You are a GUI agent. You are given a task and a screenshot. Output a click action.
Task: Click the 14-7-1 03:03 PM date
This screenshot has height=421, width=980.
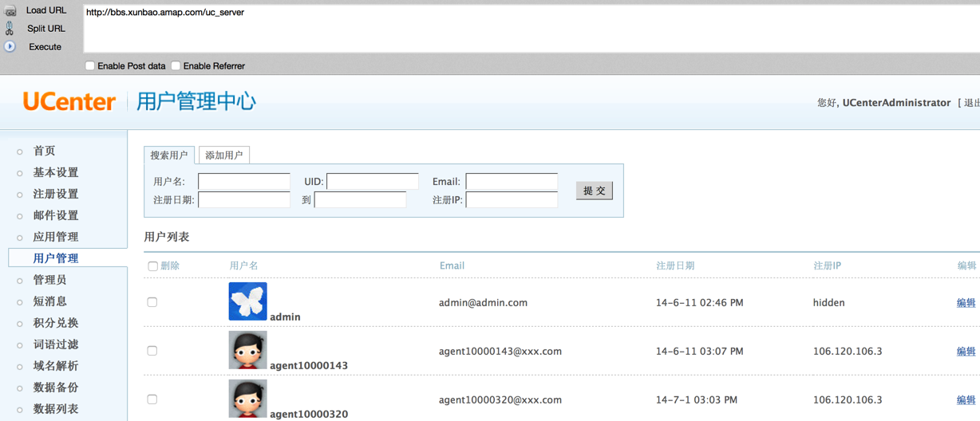tap(697, 400)
